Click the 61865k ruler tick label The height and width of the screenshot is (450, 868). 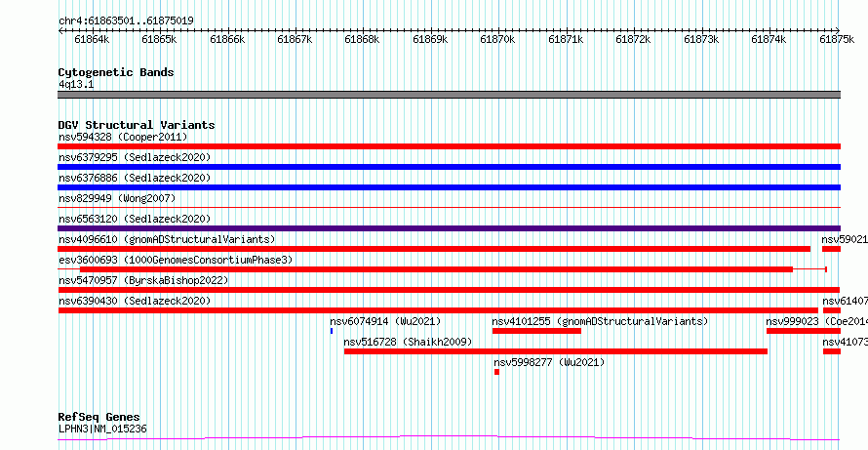coord(159,39)
